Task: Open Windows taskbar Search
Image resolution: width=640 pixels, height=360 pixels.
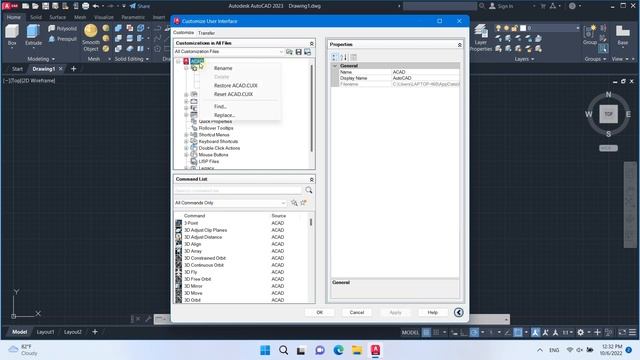Action: click(x=283, y=350)
